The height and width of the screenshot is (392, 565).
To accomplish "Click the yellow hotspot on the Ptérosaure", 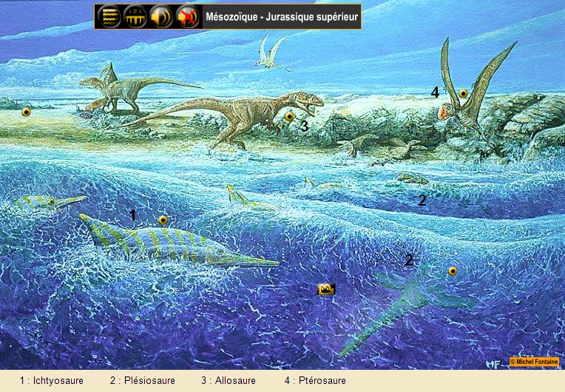I will 463,94.
